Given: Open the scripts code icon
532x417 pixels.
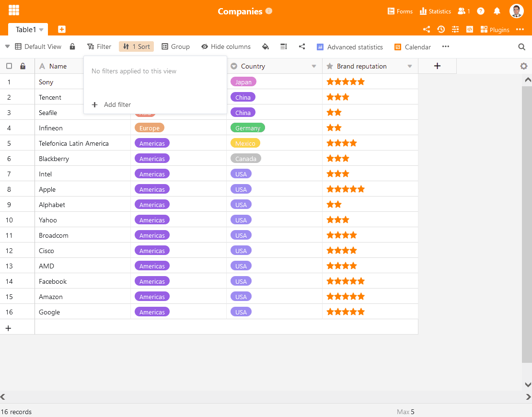Looking at the screenshot, I should [470, 30].
